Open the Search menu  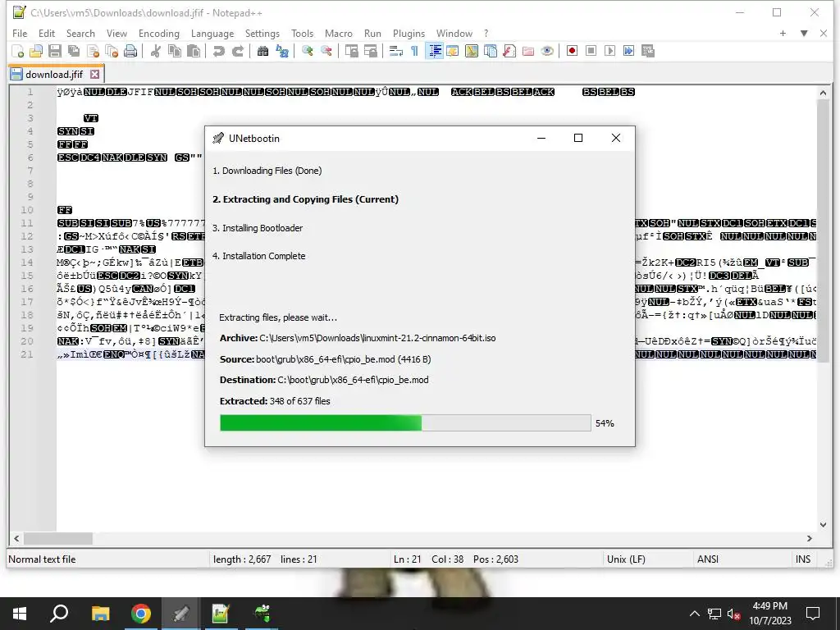(80, 33)
